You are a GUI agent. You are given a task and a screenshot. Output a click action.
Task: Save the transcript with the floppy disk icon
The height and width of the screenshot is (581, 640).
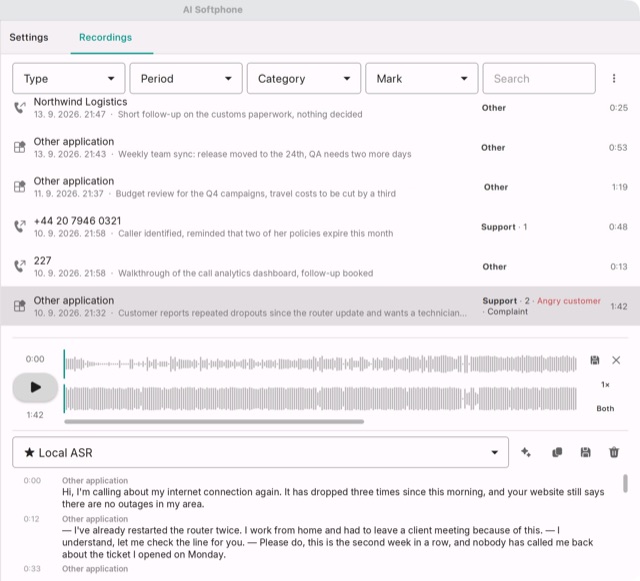pyautogui.click(x=585, y=452)
